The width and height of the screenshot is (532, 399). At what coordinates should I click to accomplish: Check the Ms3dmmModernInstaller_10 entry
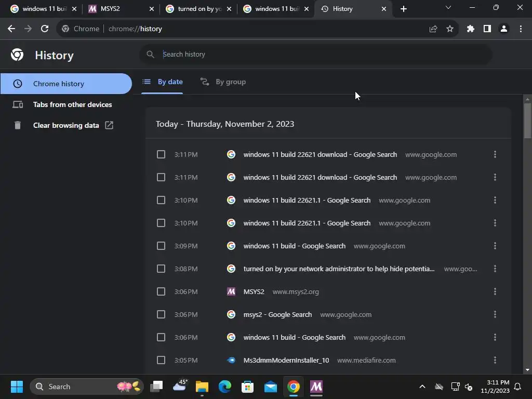[161, 360]
